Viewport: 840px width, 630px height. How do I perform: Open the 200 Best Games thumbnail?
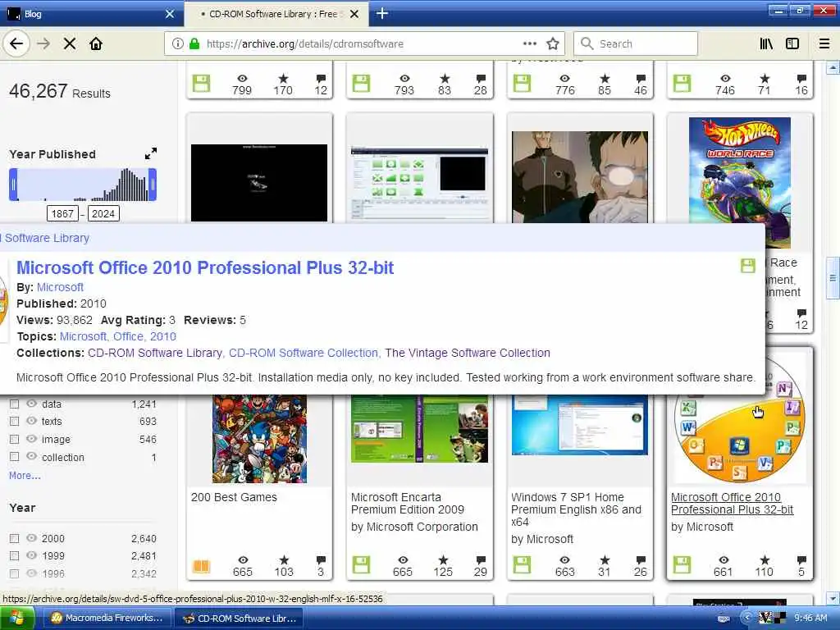259,438
